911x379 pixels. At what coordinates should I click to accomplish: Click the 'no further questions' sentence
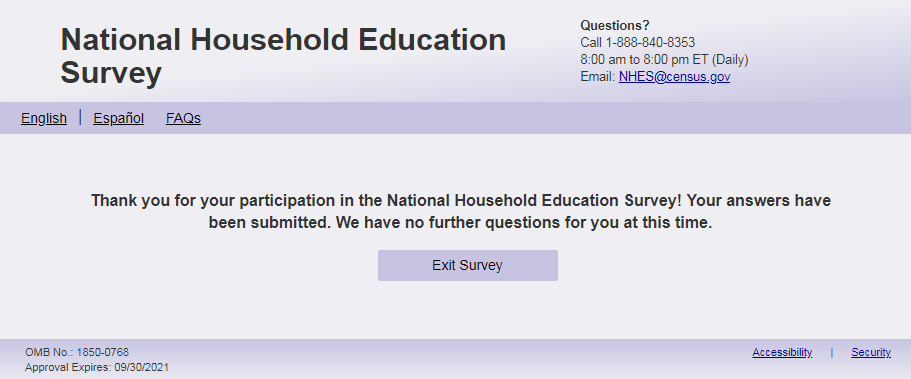pos(523,223)
